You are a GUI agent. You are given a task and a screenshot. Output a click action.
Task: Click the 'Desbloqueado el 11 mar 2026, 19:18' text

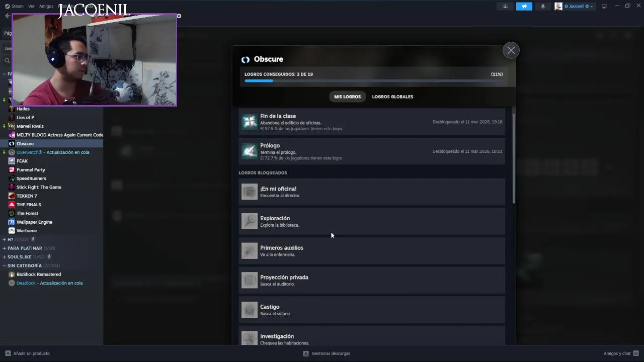(x=467, y=122)
